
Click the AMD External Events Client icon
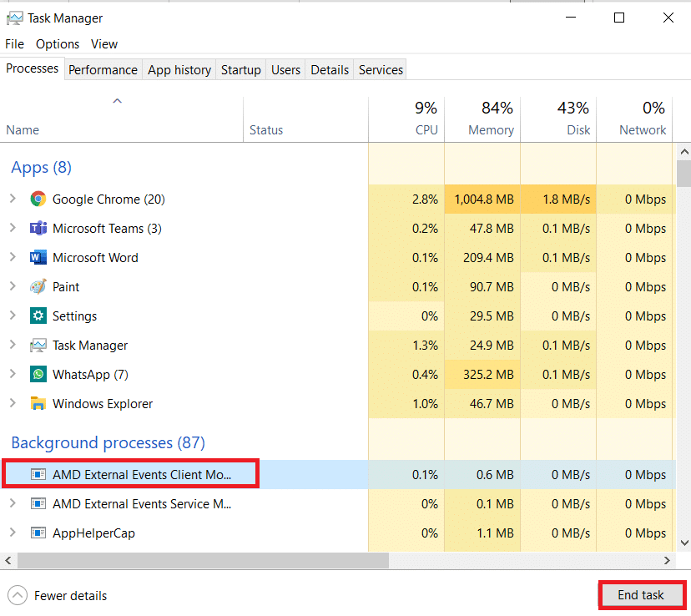coord(38,475)
